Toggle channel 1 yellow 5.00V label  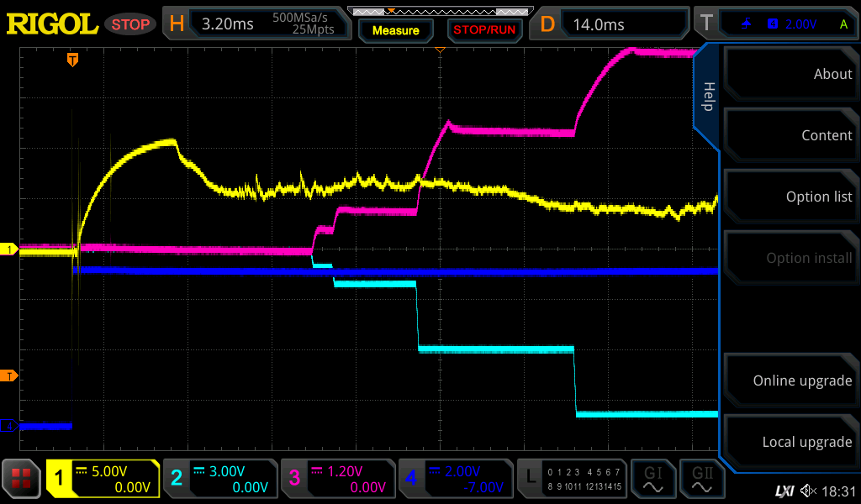click(x=103, y=480)
